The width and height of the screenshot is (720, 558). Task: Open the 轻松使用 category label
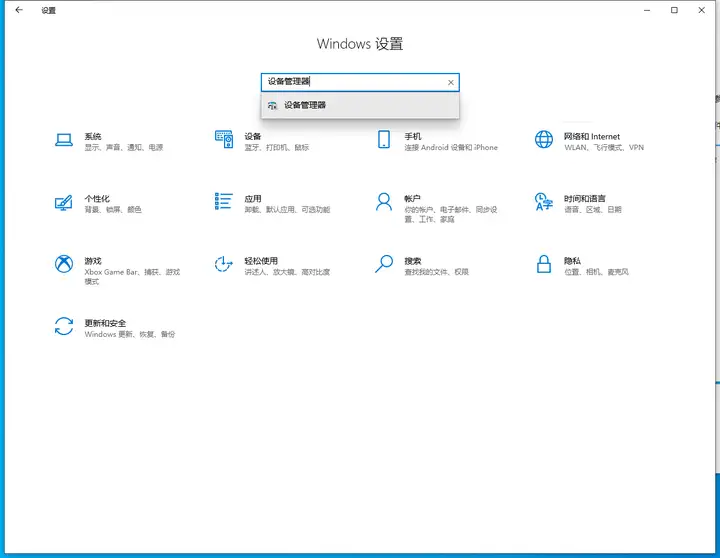coord(261,261)
